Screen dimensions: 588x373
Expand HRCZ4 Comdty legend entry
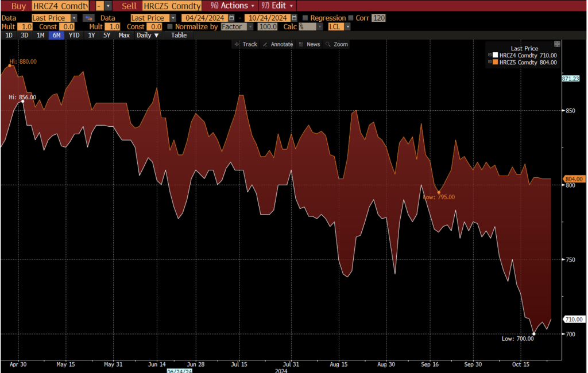tap(490, 55)
